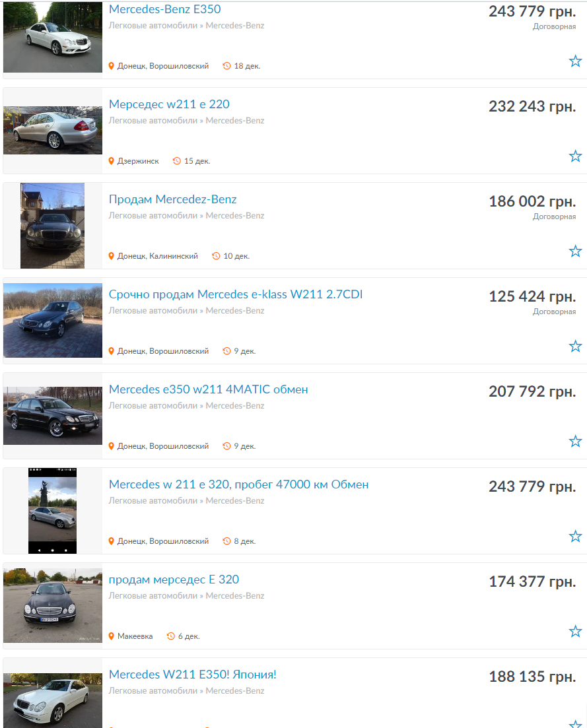This screenshot has width=587, height=728.
Task: Open Срочно продам Mercedes e-klass W211 2.7CDI
Action: [x=236, y=294]
